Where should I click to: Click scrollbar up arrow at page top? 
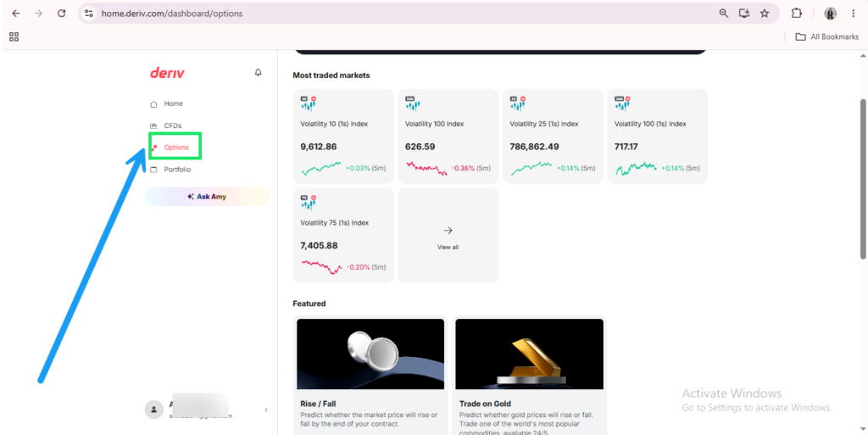point(862,55)
